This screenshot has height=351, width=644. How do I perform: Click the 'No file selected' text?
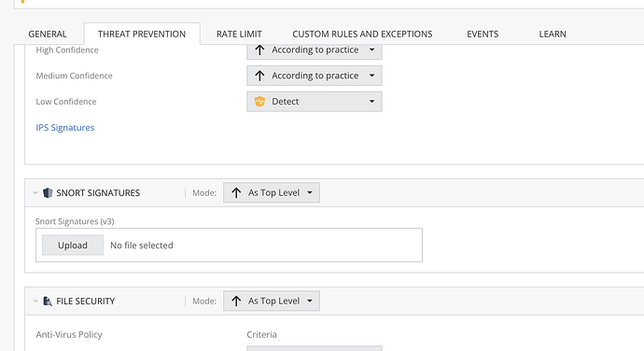point(142,246)
